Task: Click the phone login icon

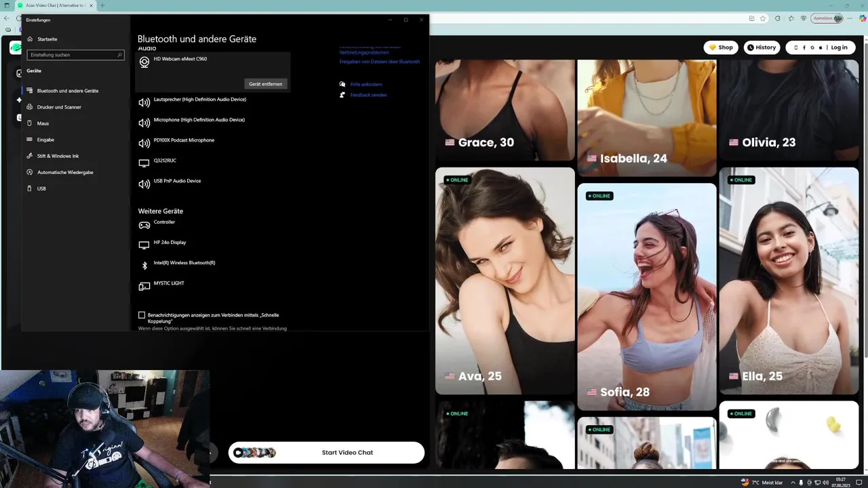Action: [796, 47]
